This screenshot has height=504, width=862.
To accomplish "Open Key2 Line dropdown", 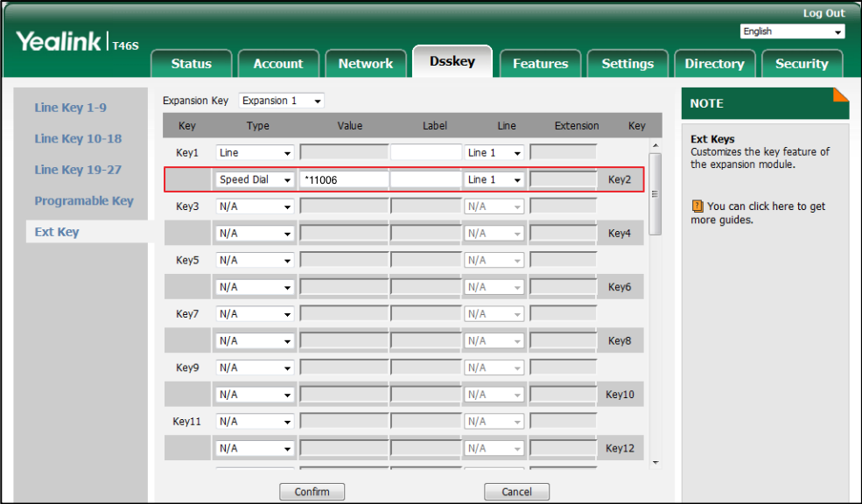I will [x=494, y=179].
